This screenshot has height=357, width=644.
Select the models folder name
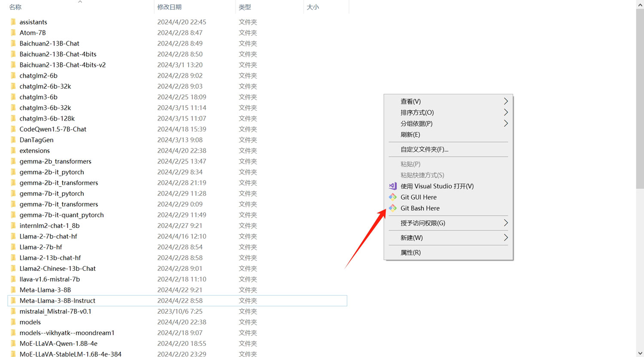click(x=30, y=322)
